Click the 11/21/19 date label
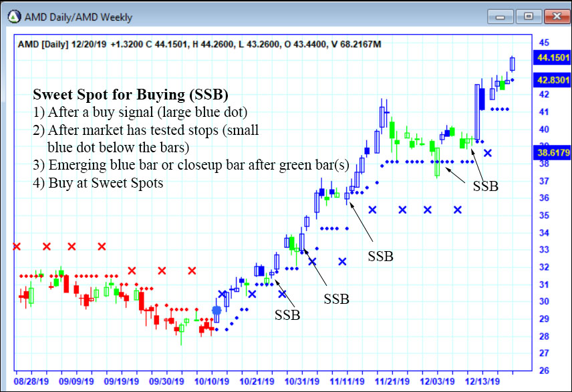Screen dimensions: 572x392 [x=392, y=381]
